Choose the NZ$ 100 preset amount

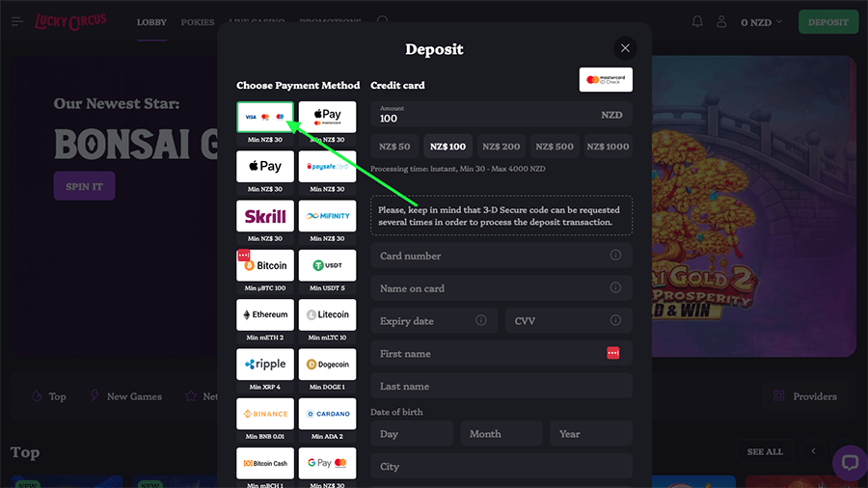[x=448, y=146]
